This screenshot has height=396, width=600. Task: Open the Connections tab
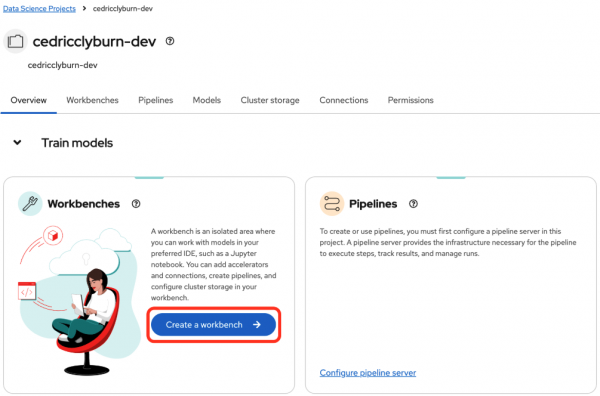point(344,100)
